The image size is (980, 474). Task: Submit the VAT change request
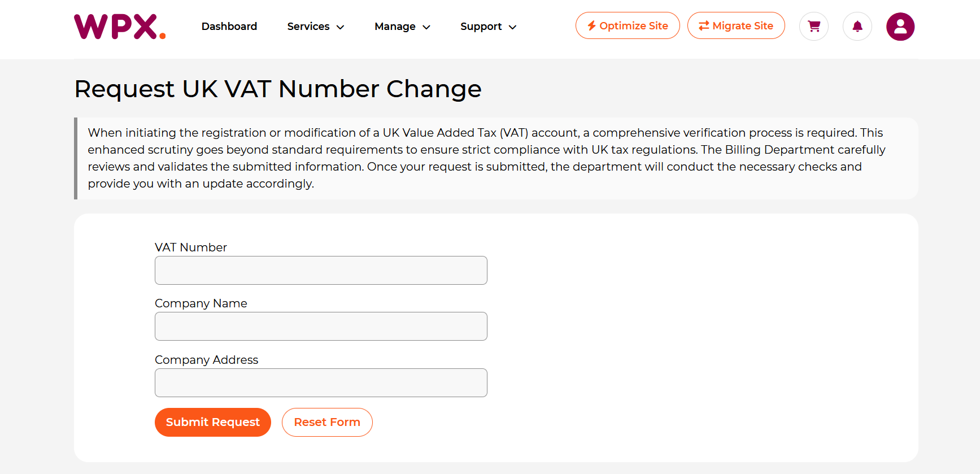pyautogui.click(x=213, y=422)
